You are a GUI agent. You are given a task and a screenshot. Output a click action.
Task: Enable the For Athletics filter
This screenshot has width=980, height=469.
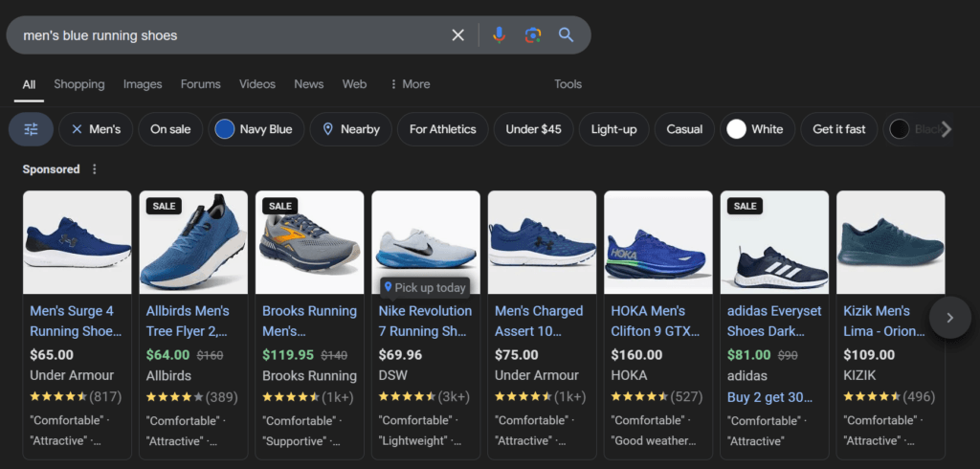[442, 129]
